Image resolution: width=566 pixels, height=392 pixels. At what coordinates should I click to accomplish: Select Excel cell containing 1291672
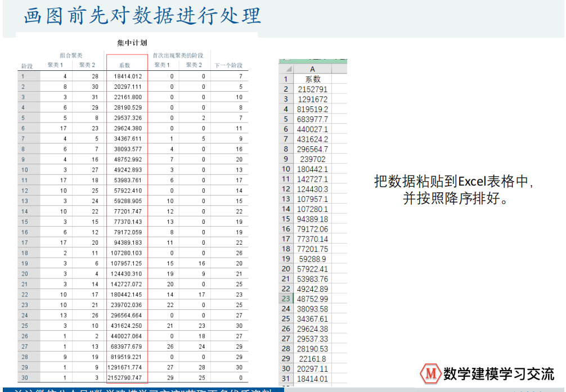(313, 99)
